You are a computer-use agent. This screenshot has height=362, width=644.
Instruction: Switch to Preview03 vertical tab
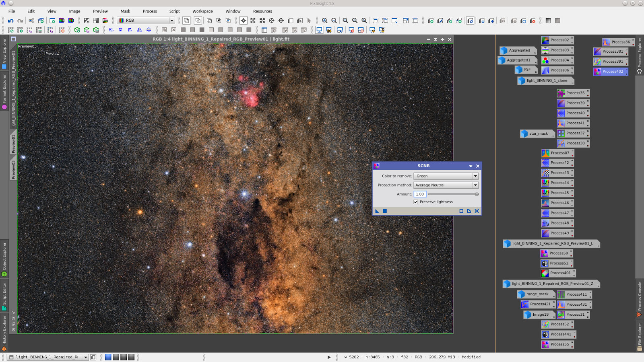[x=13, y=169]
